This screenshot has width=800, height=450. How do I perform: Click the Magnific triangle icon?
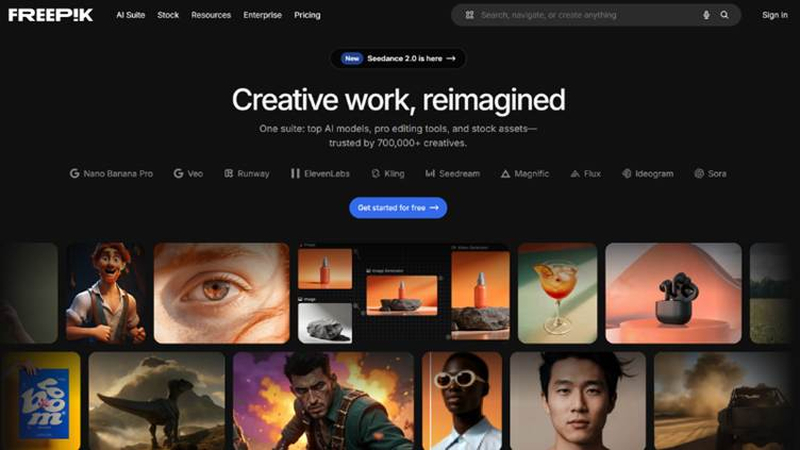point(505,174)
